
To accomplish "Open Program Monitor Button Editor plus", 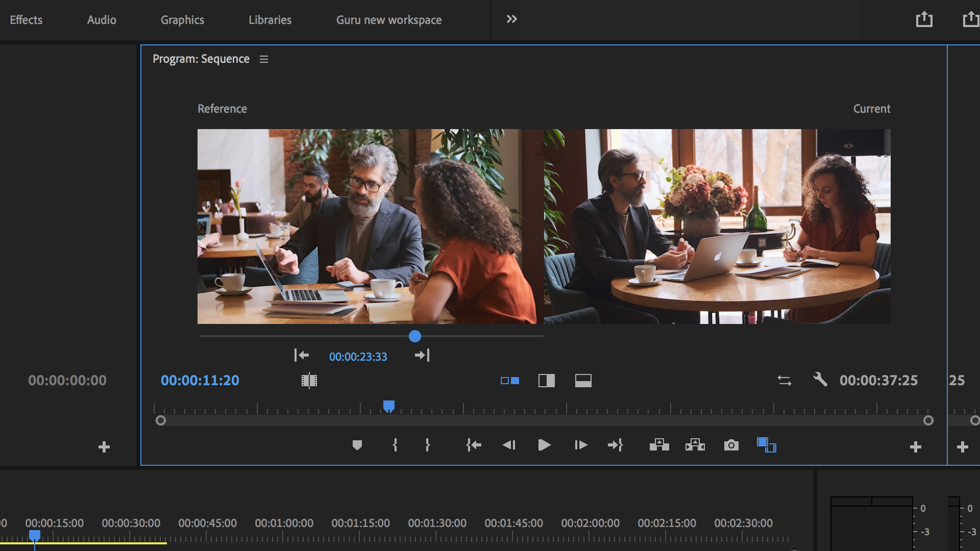I will tap(916, 447).
